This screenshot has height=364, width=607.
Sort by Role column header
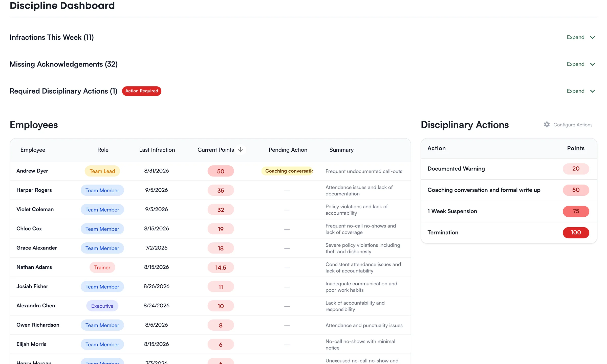tap(103, 150)
